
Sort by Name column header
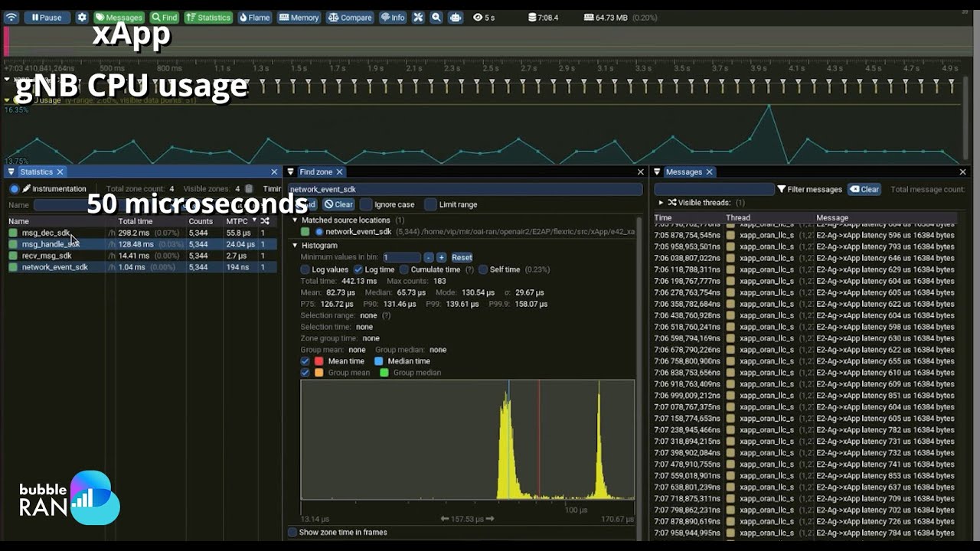pos(18,221)
